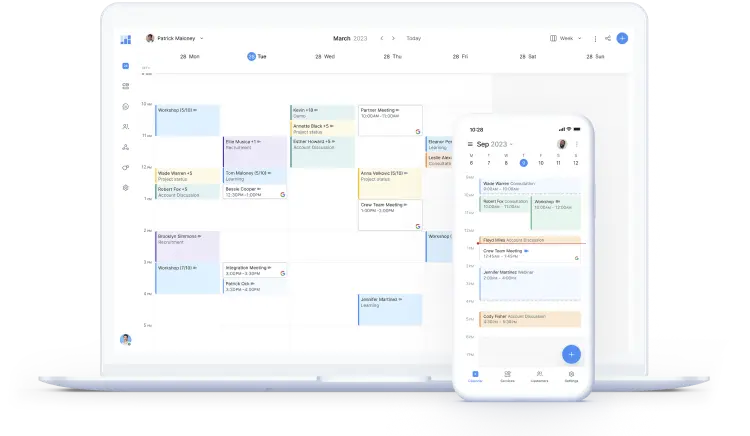This screenshot has width=750, height=436.
Task: Tap the hamburger menu icon on phone
Action: pyautogui.click(x=470, y=144)
